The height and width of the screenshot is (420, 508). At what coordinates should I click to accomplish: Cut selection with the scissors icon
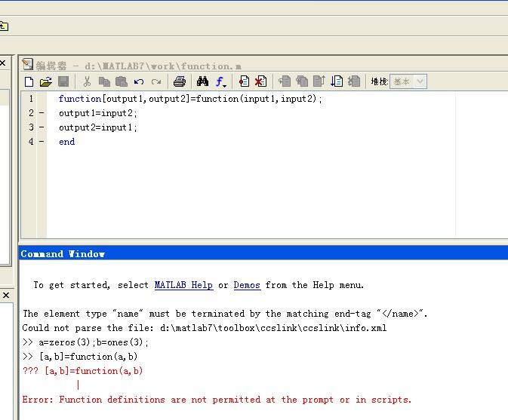click(x=87, y=81)
